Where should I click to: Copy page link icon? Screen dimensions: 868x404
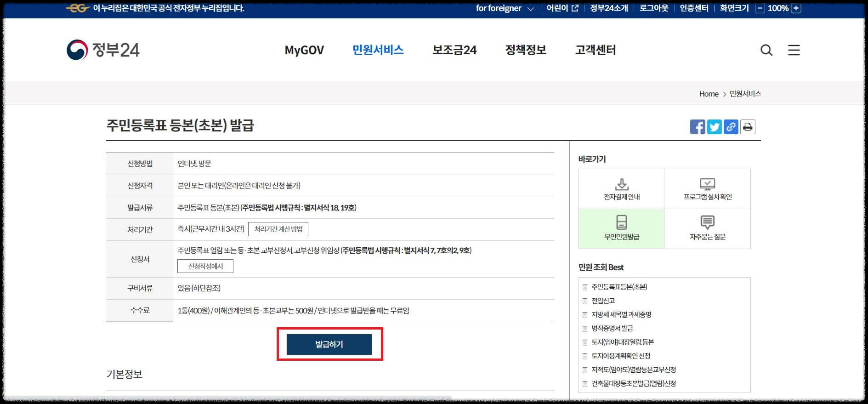click(731, 127)
